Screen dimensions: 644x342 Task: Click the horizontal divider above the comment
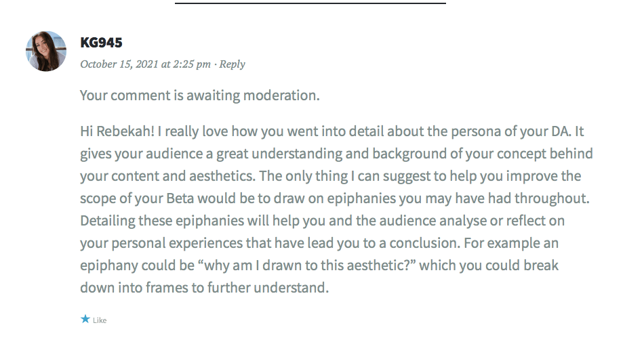click(x=310, y=3)
